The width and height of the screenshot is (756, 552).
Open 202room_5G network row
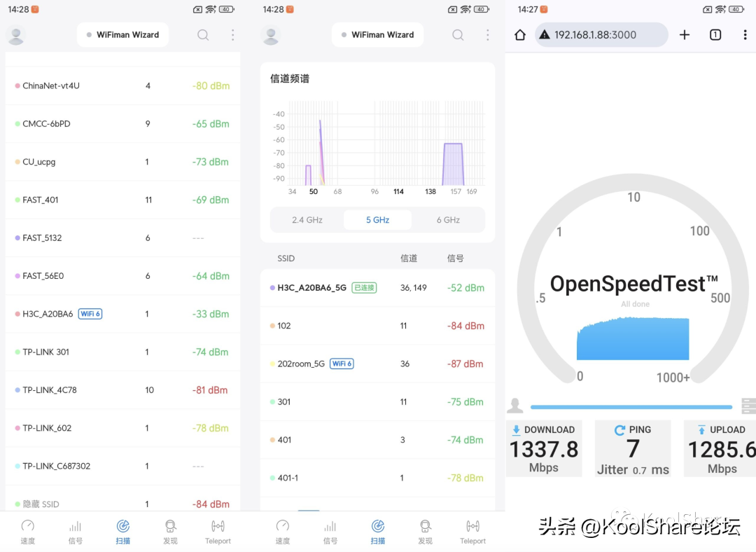(x=377, y=364)
